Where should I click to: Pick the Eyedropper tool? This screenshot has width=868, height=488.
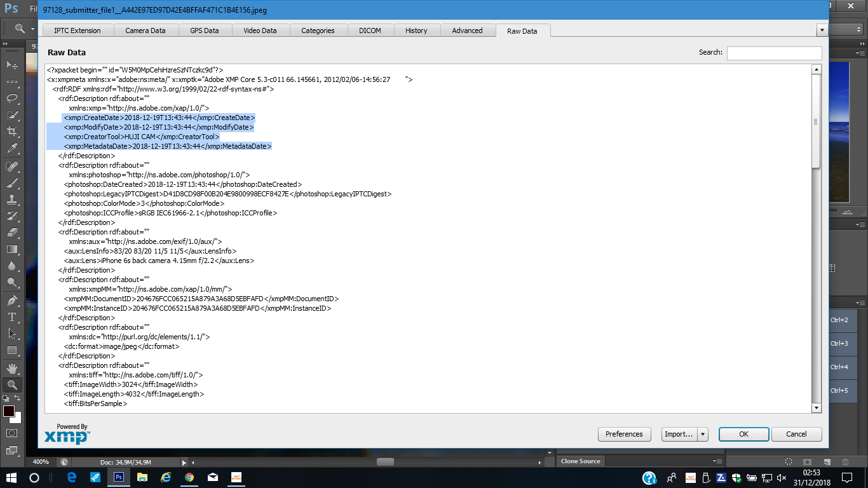(12, 149)
